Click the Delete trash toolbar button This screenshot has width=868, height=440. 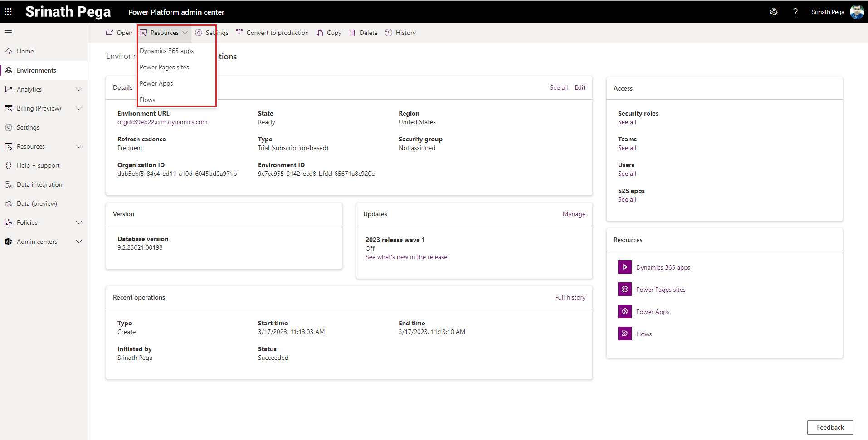[363, 33]
